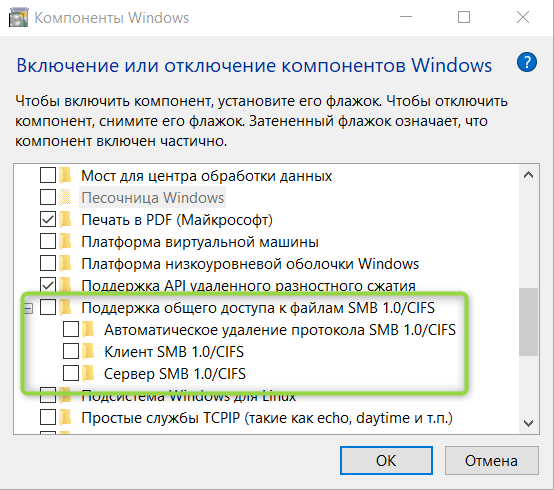
Task: Click the scrollbar down arrow in the list
Action: tap(529, 423)
